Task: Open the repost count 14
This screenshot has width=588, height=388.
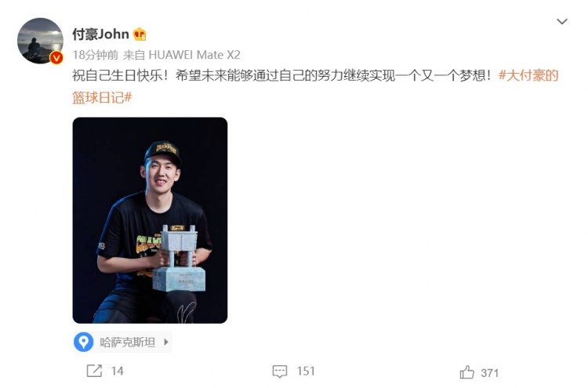Action: (x=117, y=371)
